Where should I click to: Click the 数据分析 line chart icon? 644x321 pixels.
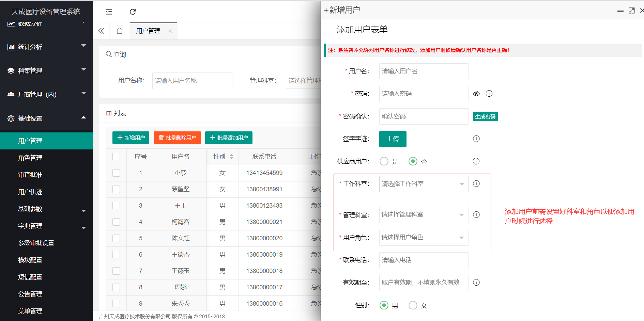[x=11, y=24]
